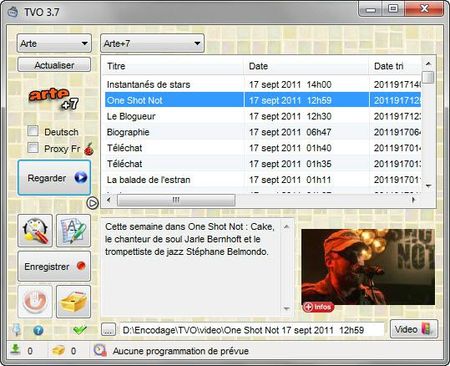Click the list's left scroll arrow
This screenshot has width=450, height=366.
[x=109, y=200]
